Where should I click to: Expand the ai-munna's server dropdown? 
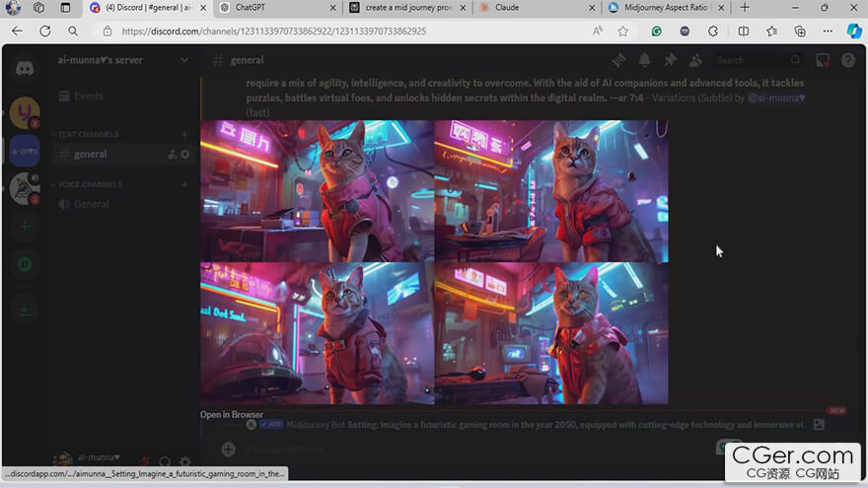(x=184, y=60)
